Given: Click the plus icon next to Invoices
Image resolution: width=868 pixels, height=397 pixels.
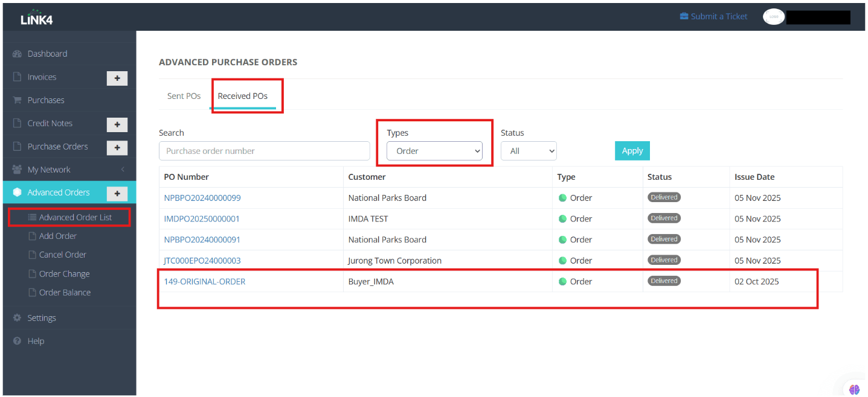Looking at the screenshot, I should (x=117, y=78).
